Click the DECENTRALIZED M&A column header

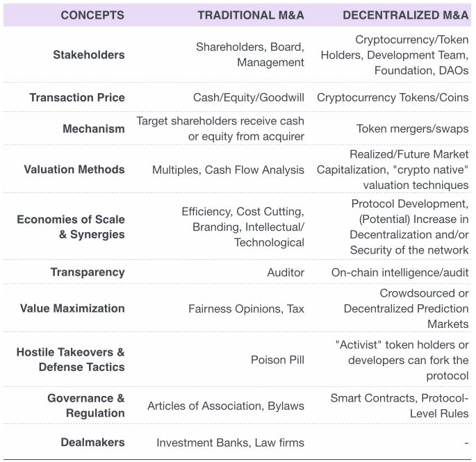[406, 15]
